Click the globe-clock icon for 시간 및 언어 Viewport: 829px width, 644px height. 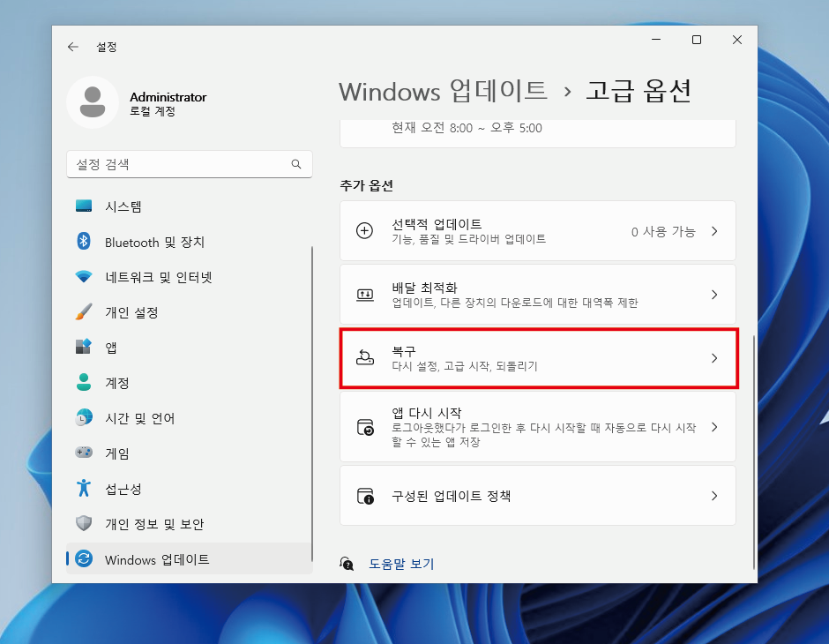84,417
